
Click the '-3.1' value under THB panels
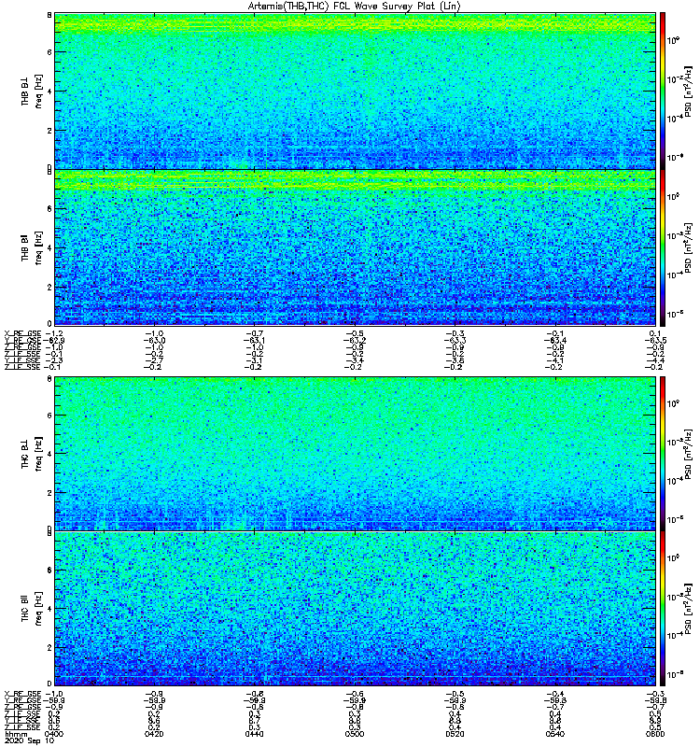coord(254,360)
